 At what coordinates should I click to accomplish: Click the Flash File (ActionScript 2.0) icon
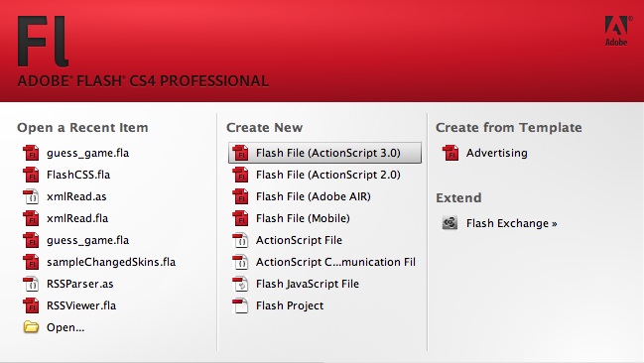[x=241, y=175]
